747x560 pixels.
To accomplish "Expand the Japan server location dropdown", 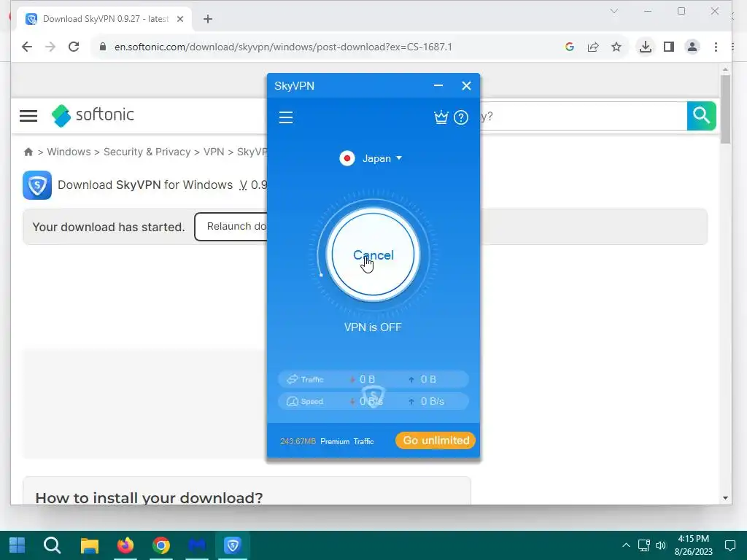I will pos(382,158).
